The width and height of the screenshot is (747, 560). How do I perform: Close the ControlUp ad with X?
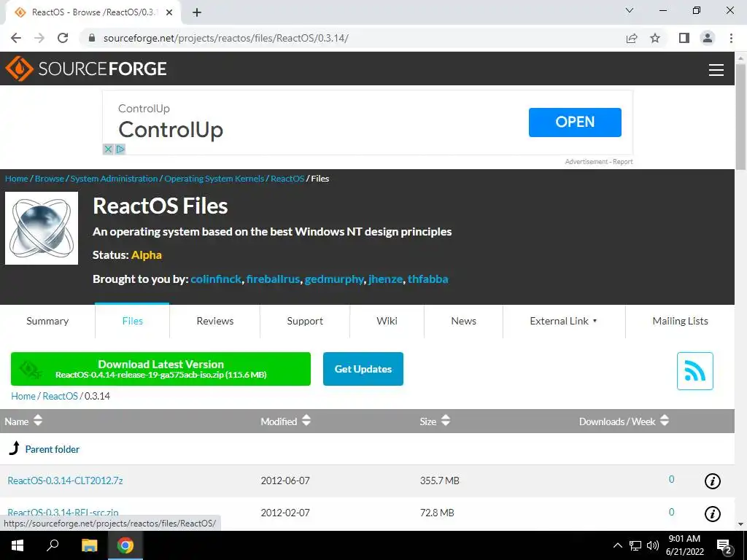(108, 149)
